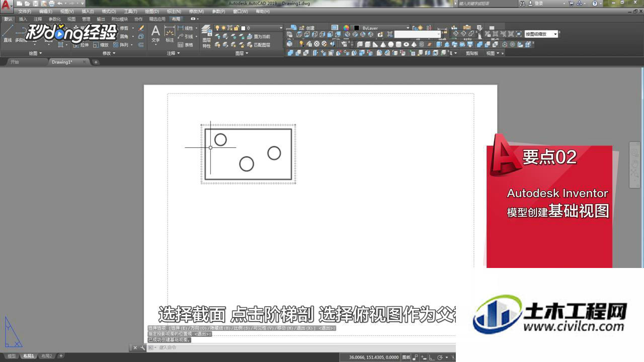Open the AutoCAD application menu button
The image size is (644, 362).
coord(6,6)
